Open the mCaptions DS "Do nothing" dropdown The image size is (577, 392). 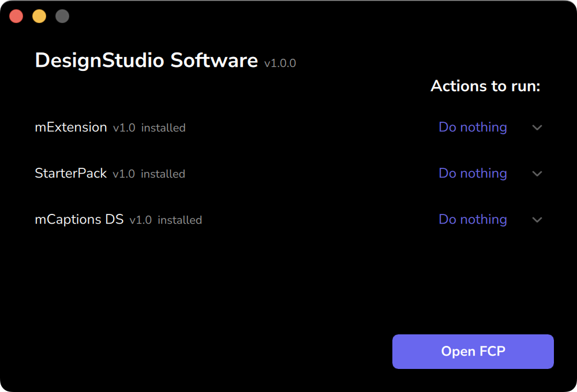coord(473,220)
